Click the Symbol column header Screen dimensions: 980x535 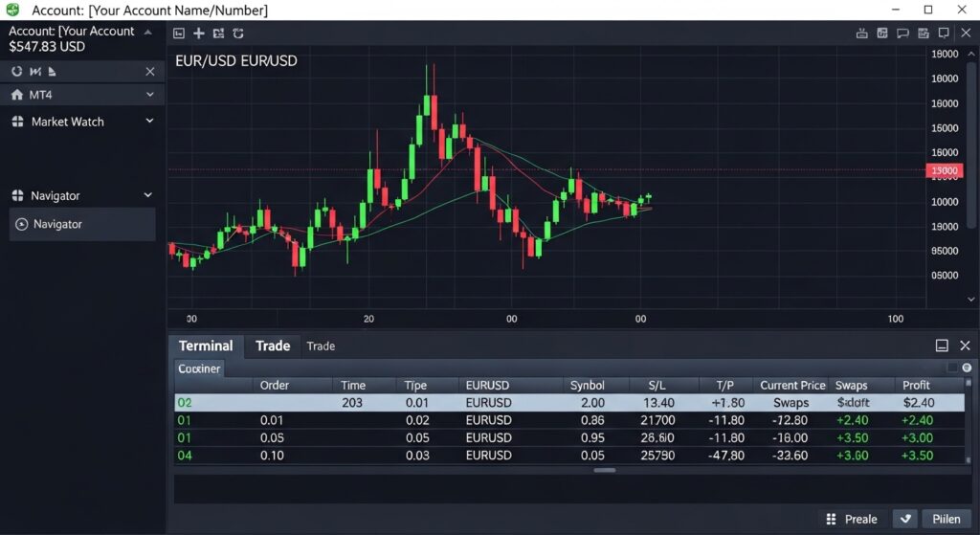(x=587, y=385)
